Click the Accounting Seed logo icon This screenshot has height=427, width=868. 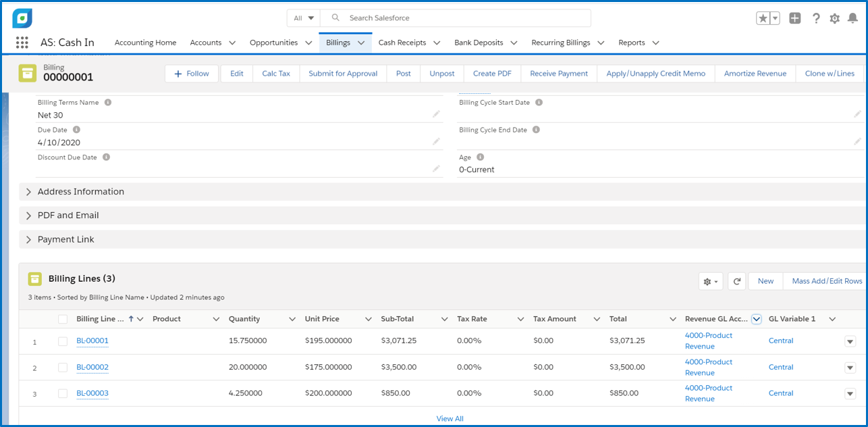pyautogui.click(x=22, y=18)
